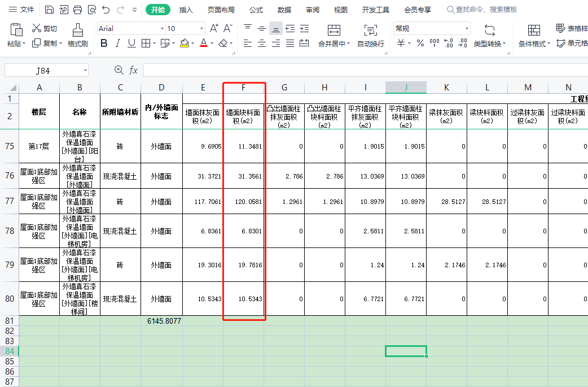Open 会员专享 tab
The image size is (588, 387).
click(418, 10)
